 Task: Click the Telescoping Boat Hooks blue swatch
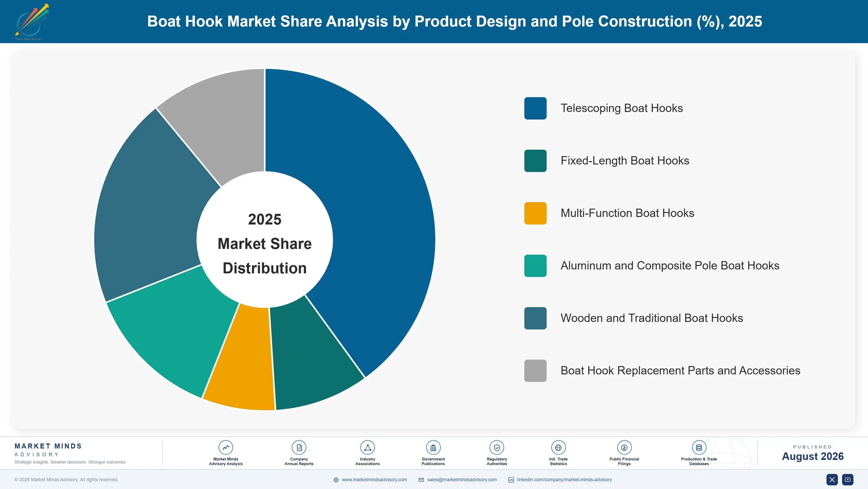[535, 108]
